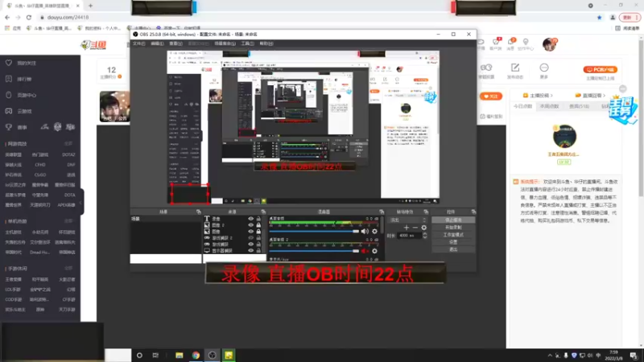
Task: Enable OBS studio mode button
Action: (x=453, y=235)
